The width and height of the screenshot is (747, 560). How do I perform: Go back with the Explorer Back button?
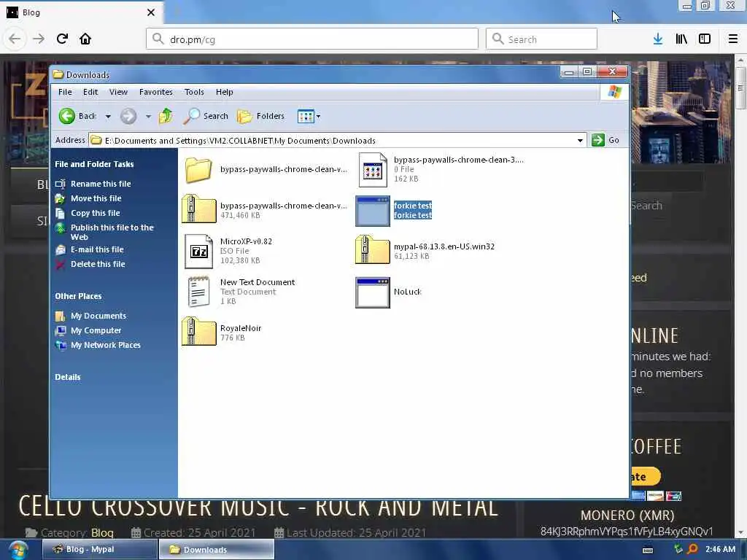77,116
